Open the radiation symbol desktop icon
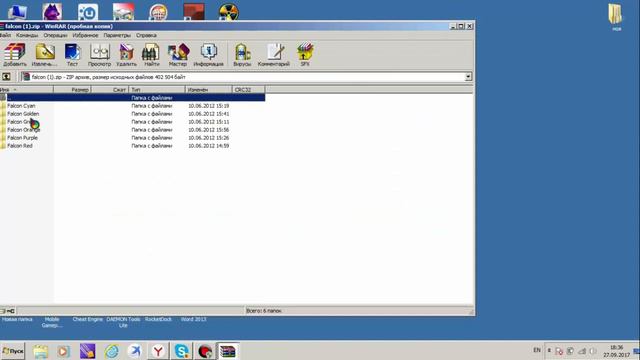 [228, 11]
